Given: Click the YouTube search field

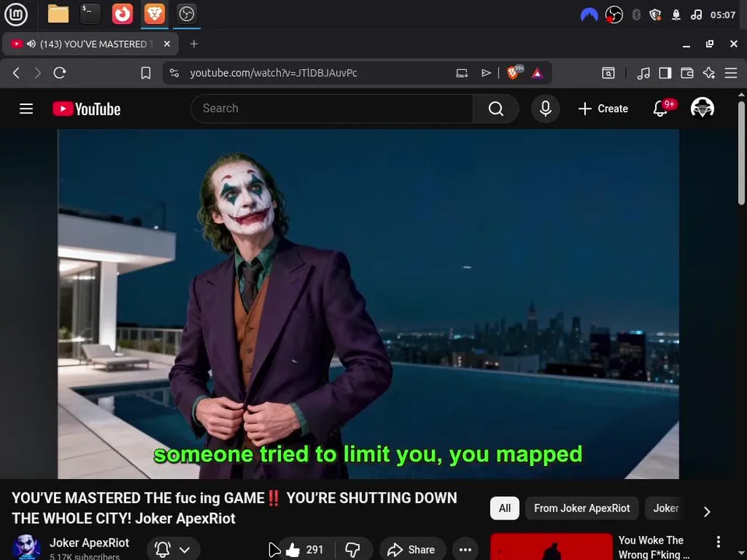Looking at the screenshot, I should tap(332, 109).
